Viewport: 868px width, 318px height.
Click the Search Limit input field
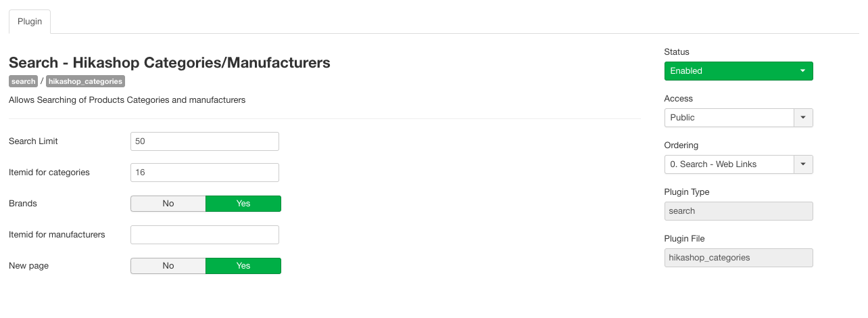(204, 141)
